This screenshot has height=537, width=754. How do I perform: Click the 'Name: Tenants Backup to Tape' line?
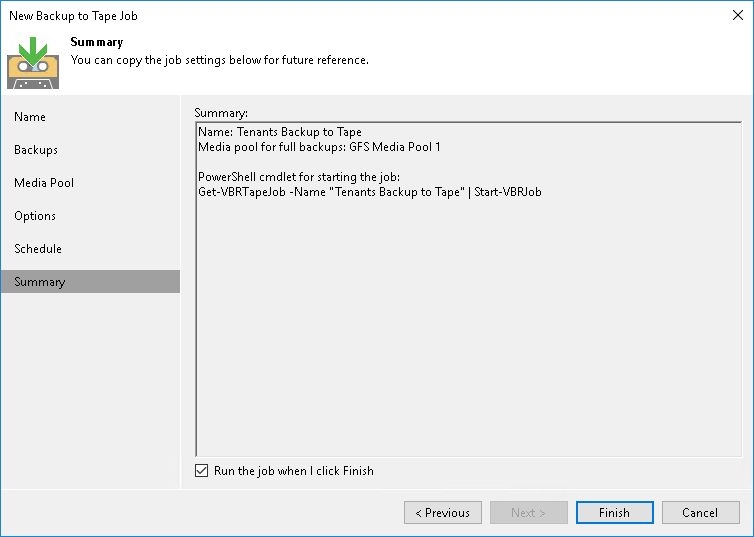click(280, 132)
